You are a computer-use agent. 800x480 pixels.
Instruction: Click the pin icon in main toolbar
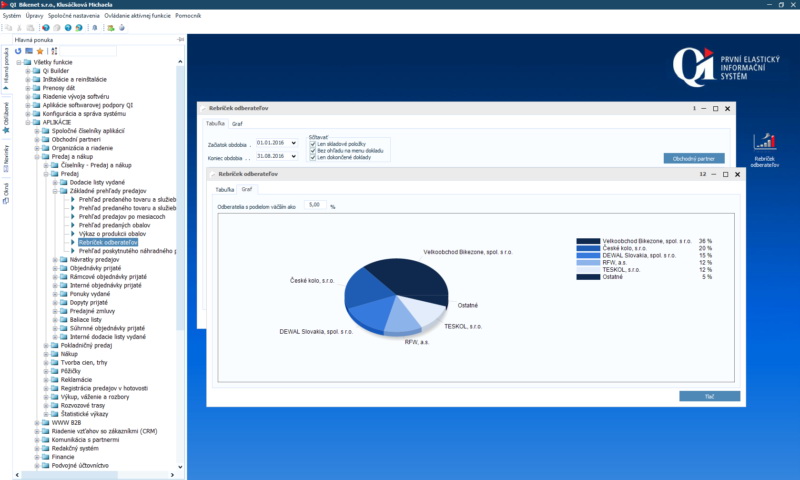tap(94, 28)
